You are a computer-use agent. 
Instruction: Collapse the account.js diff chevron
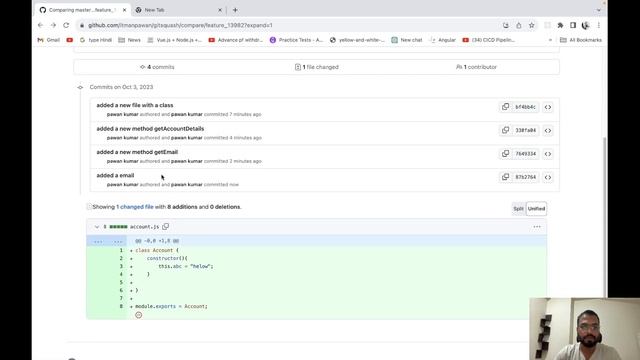(x=97, y=227)
